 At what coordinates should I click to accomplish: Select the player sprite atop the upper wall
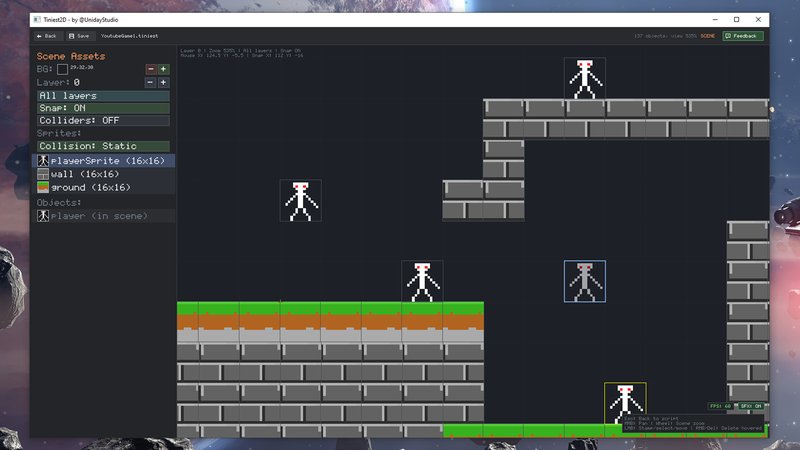(585, 78)
